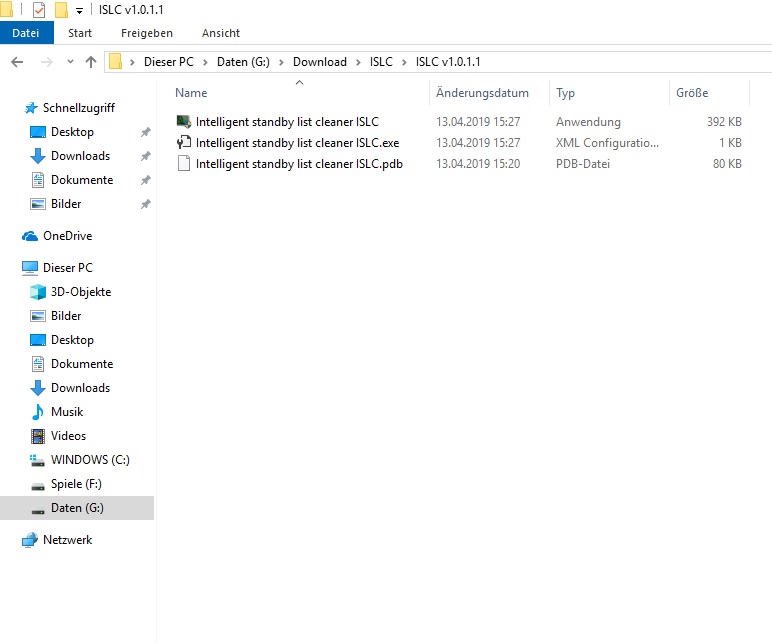
Task: Click the 13.04.2019 15:20 date cell
Action: tap(478, 164)
